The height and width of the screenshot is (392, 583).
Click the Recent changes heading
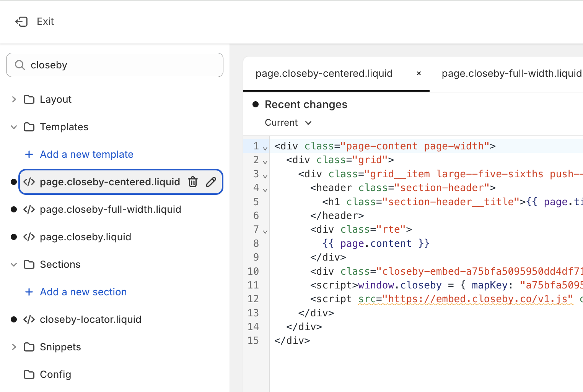pyautogui.click(x=306, y=105)
